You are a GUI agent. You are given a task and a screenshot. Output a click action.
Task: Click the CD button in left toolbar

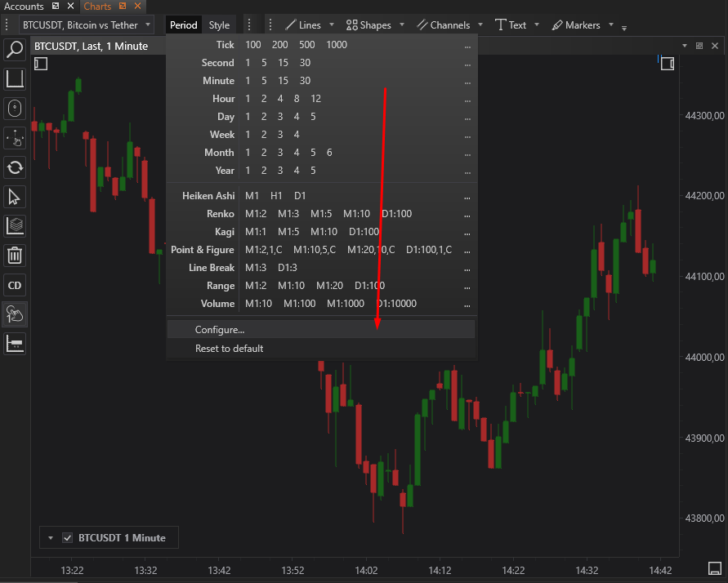[15, 285]
